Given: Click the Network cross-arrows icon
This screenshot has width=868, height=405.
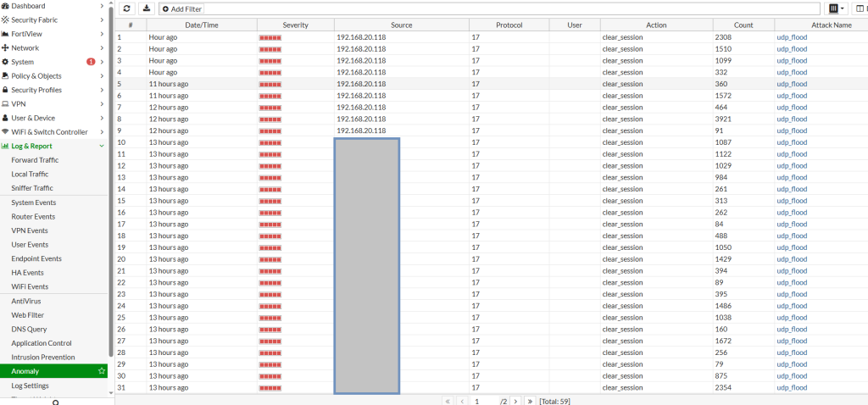Looking at the screenshot, I should (x=6, y=48).
